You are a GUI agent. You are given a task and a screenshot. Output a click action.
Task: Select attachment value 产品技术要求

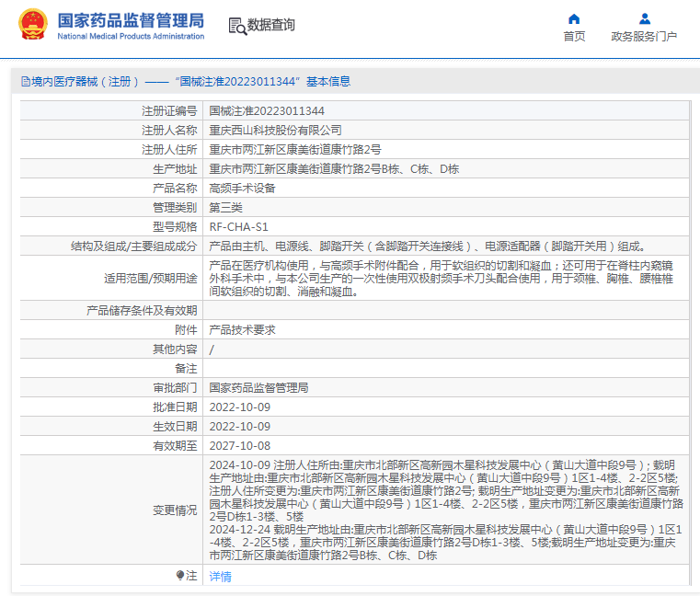click(243, 329)
